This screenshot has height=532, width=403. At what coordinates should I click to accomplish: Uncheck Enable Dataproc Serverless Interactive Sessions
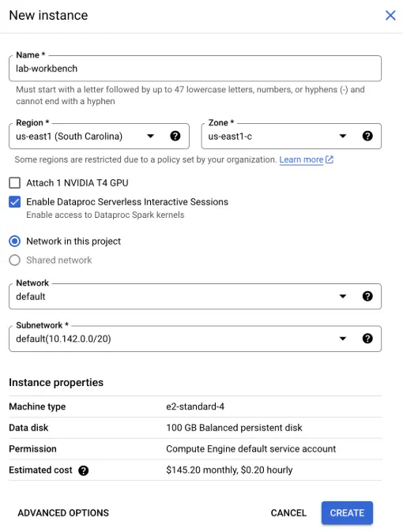click(x=14, y=202)
